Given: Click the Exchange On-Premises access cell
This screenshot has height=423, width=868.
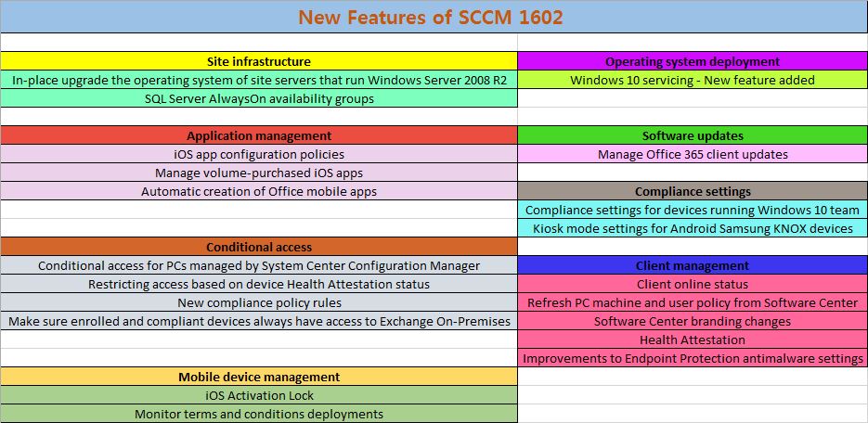Looking at the screenshot, I should (259, 321).
